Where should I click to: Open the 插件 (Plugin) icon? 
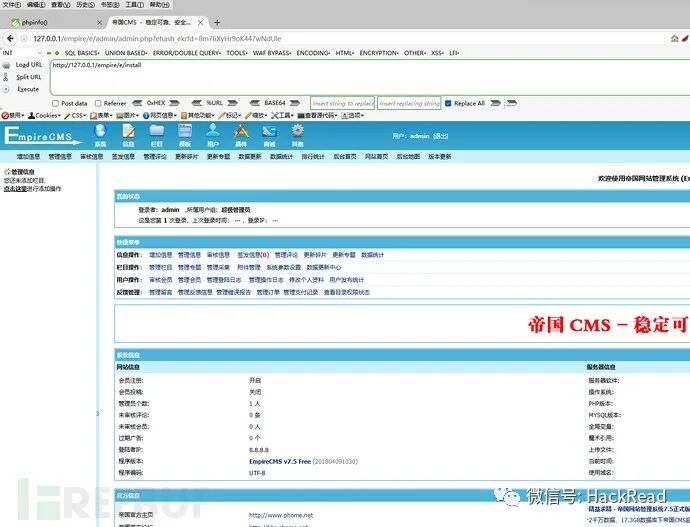point(241,135)
